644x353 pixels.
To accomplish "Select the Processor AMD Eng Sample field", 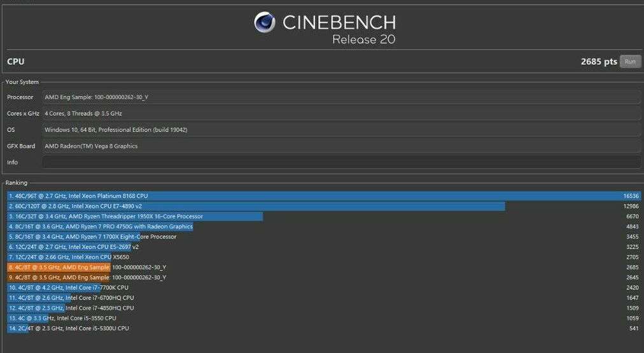I will [341, 97].
